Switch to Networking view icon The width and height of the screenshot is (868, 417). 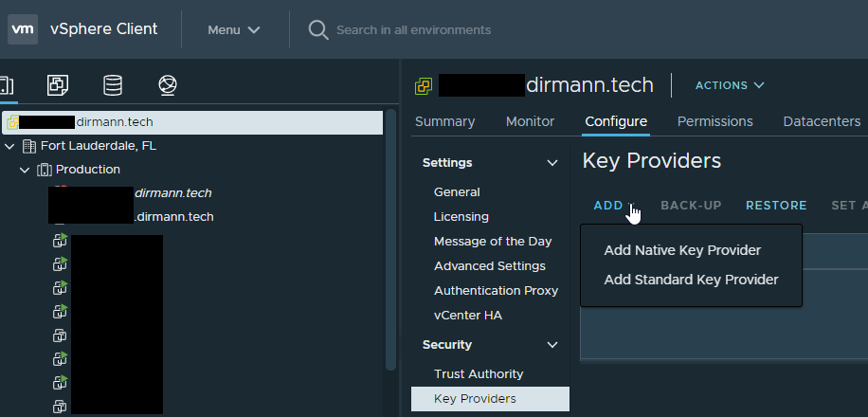pos(167,85)
